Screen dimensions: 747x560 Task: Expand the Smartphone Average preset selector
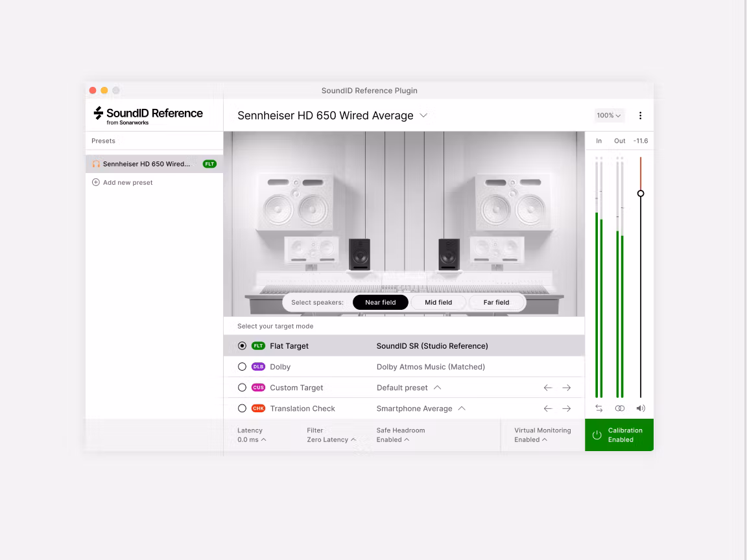tap(421, 408)
